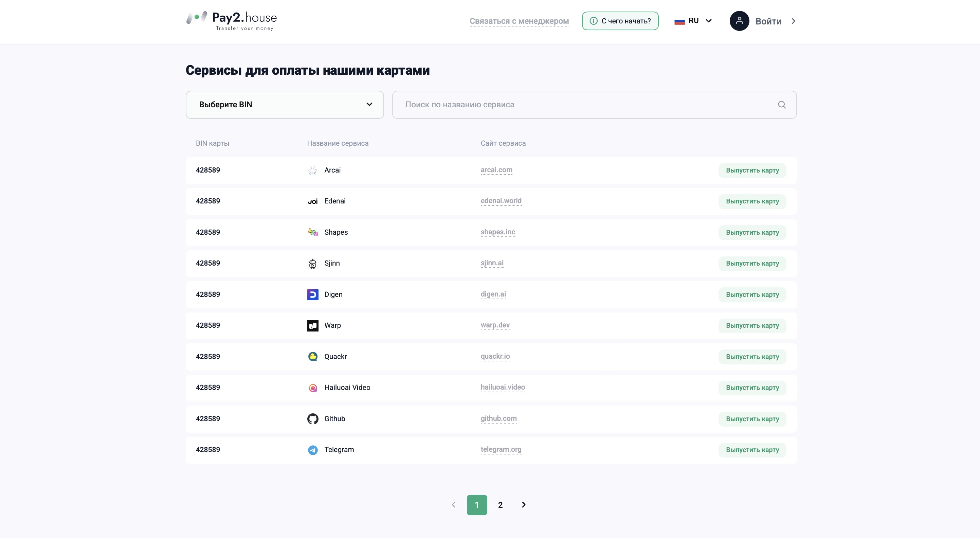Click the Telegram paper plane icon
This screenshot has height=538, width=980.
312,450
